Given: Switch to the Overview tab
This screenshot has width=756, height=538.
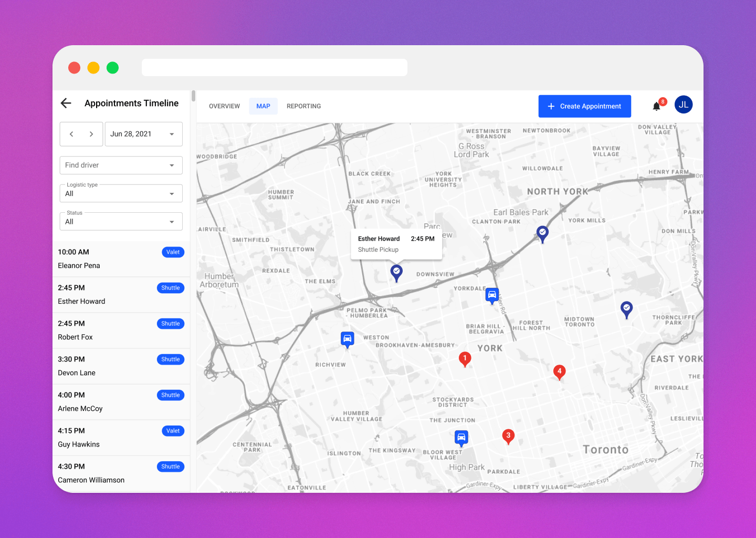Looking at the screenshot, I should [x=224, y=106].
